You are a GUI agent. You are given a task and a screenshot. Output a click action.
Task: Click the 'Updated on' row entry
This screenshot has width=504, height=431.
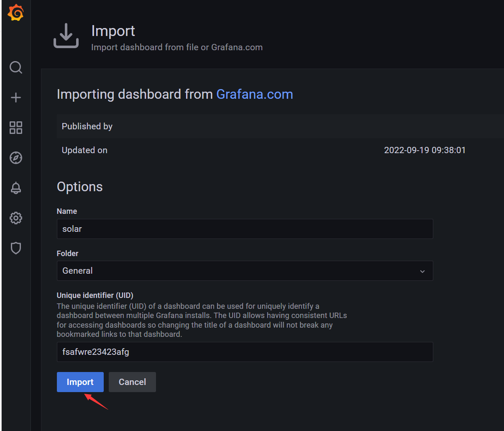pos(84,150)
